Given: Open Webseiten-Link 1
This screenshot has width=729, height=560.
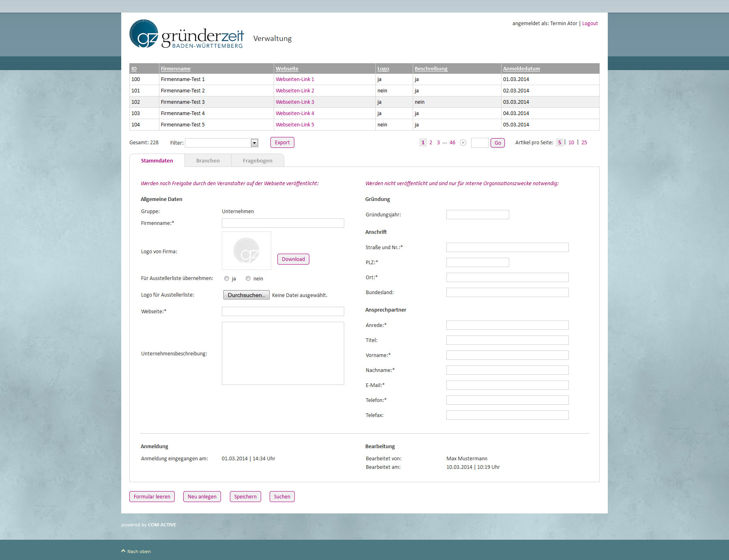Looking at the screenshot, I should pyautogui.click(x=295, y=79).
